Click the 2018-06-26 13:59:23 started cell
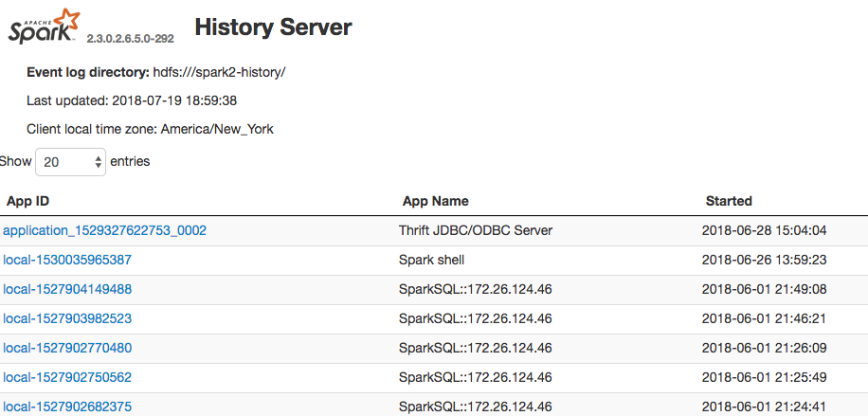 tap(767, 260)
